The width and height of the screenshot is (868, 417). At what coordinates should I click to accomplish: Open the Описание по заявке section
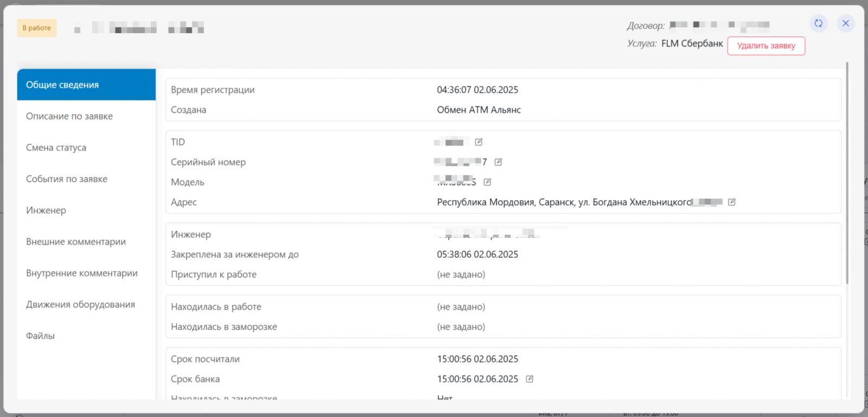(69, 116)
